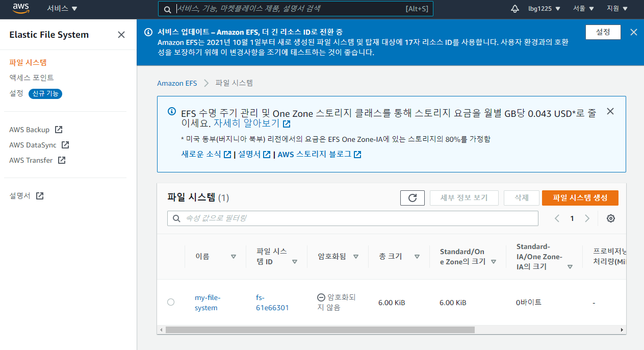Click the search magnifier icon in top bar
This screenshot has width=644, height=350.
(167, 9)
